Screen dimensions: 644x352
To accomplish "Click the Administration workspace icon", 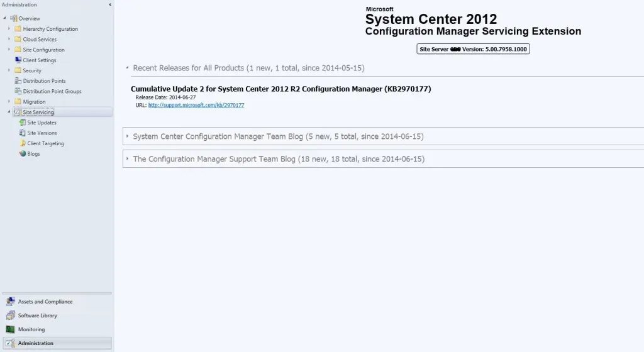I will pos(10,343).
